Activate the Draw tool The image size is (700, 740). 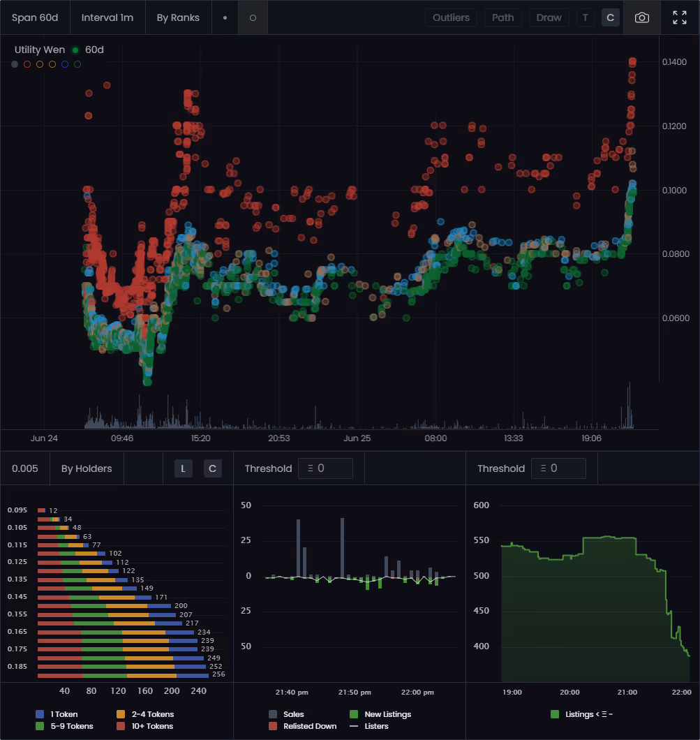(x=549, y=17)
